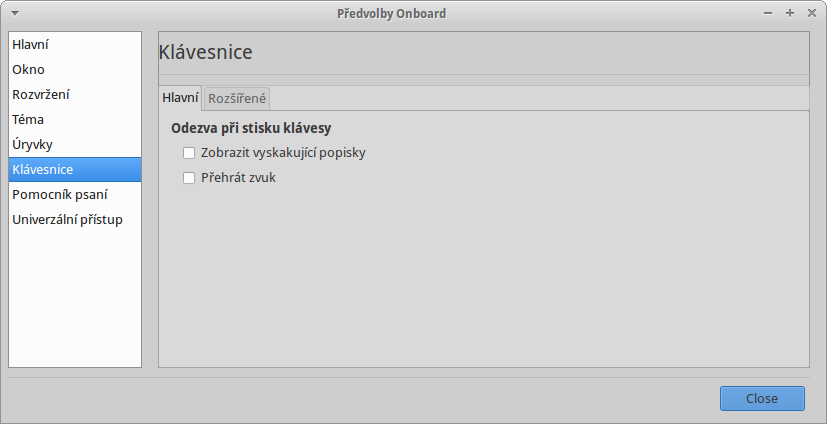Select the Hlavní tab in Klávesnice panel
827x424 pixels.
(x=180, y=98)
